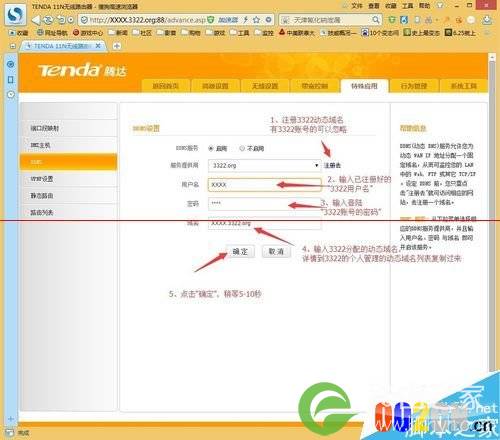Select the 启用 (enable) DDNS radio button
Image resolution: width=500 pixels, height=440 pixels.
pos(211,149)
